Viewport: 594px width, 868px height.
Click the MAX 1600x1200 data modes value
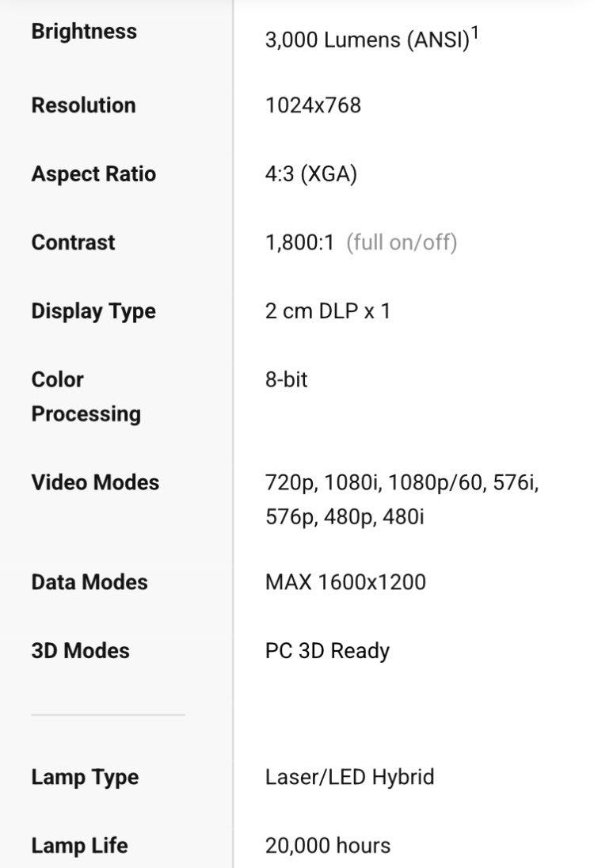[x=345, y=582]
